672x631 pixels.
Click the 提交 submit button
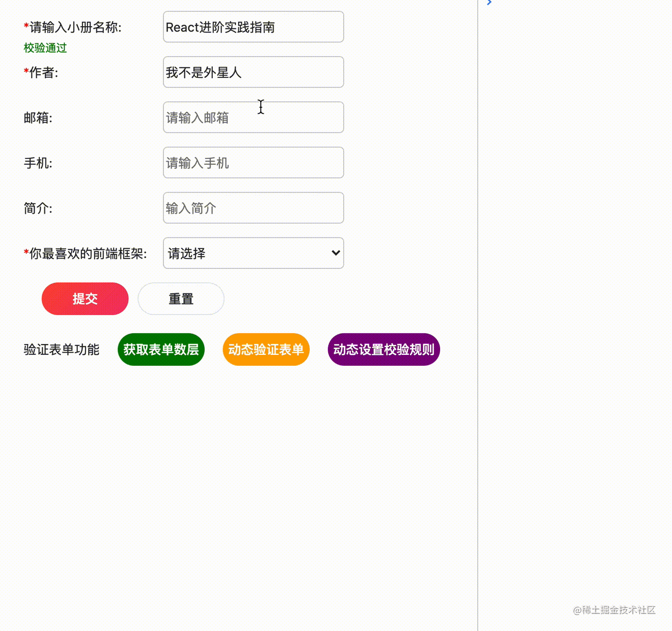[x=85, y=299]
